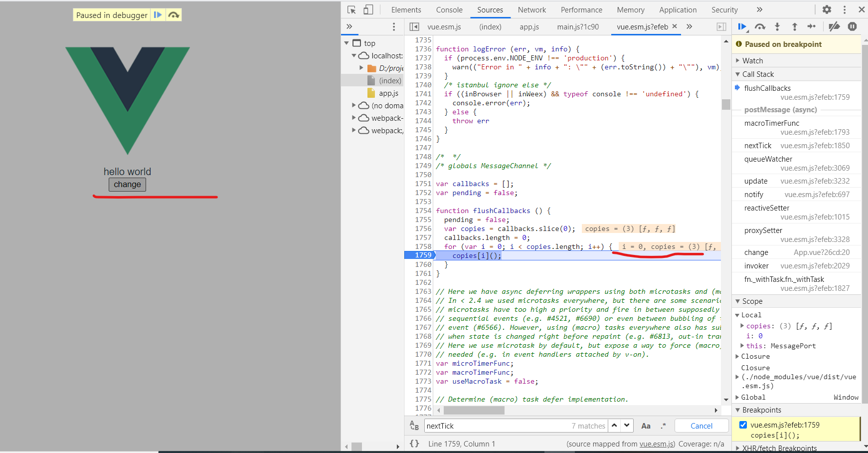
Task: Toggle device toolbar icon
Action: [x=368, y=10]
